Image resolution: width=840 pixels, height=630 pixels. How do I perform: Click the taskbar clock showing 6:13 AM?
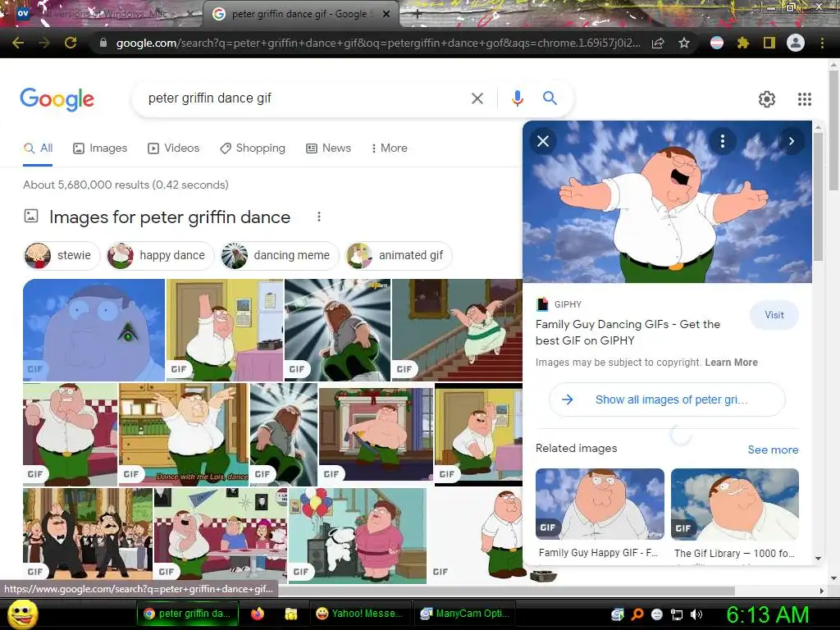click(x=768, y=614)
